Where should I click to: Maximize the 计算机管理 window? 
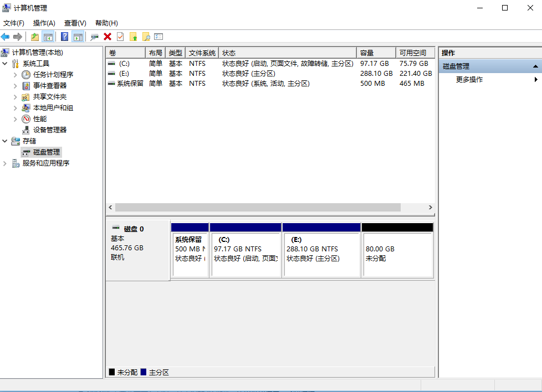[505, 8]
